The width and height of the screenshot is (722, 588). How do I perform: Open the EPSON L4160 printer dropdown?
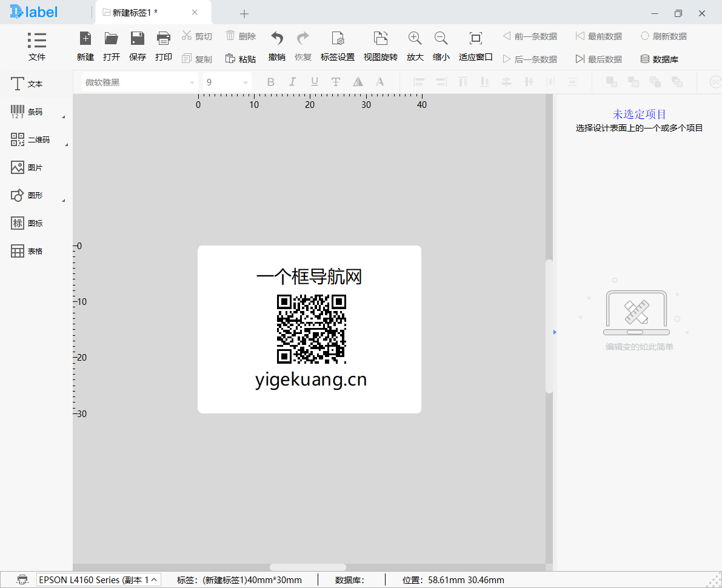pos(99,580)
